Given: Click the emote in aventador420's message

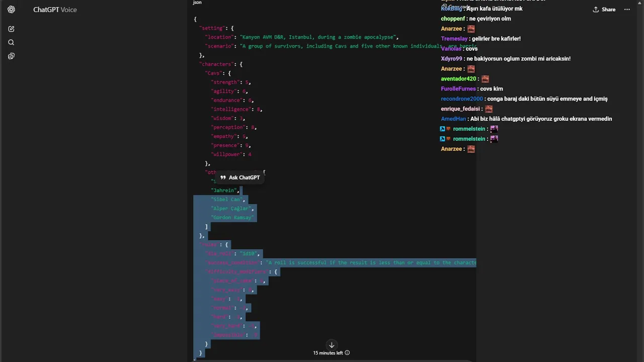Looking at the screenshot, I should [485, 79].
